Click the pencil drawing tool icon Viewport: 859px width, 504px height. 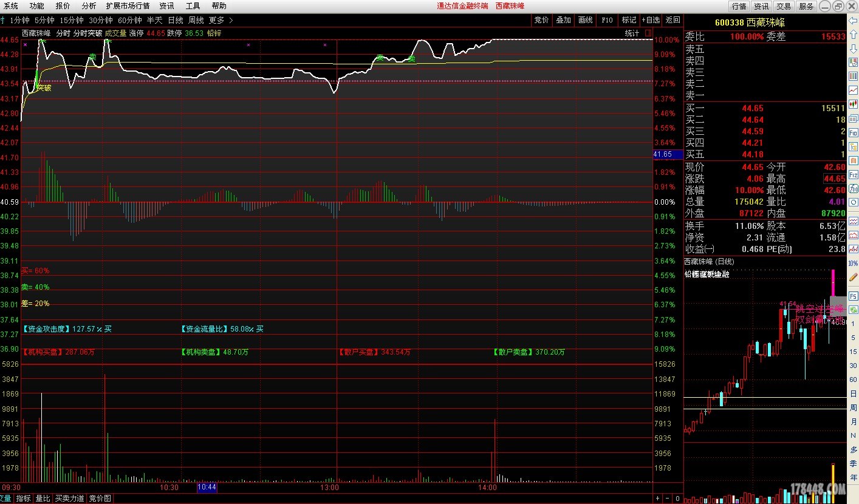point(853,277)
